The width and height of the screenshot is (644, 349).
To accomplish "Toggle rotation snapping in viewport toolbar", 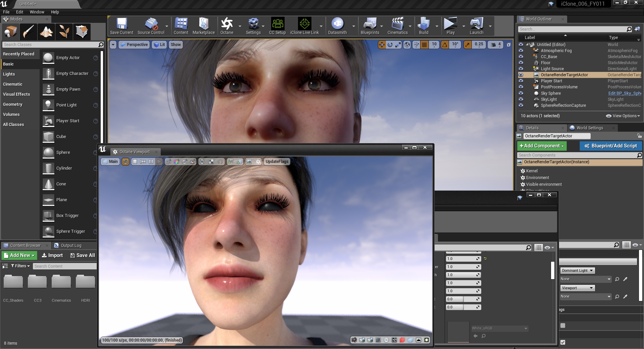I will point(445,45).
